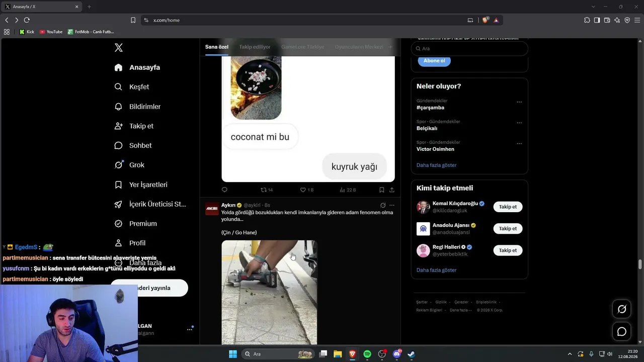Open Aykırı profile avatar on tweet
Viewport: 644px width, 362px height.
tap(212, 208)
